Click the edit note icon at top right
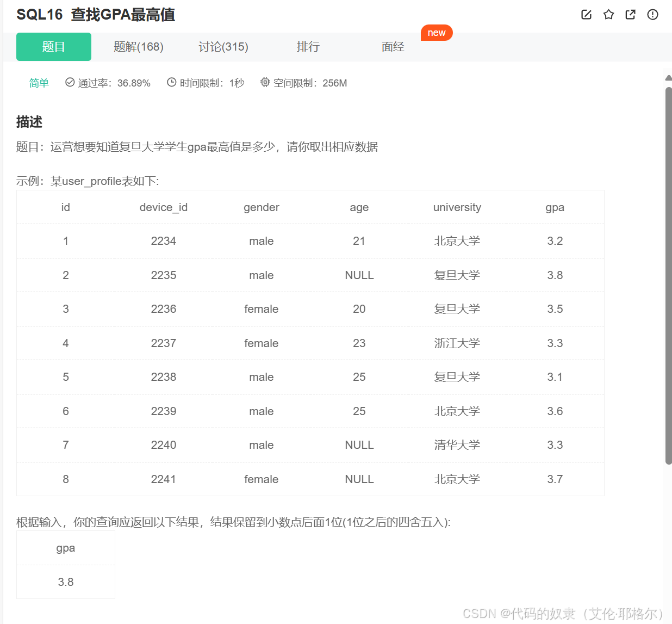The height and width of the screenshot is (624, 672). tap(586, 15)
